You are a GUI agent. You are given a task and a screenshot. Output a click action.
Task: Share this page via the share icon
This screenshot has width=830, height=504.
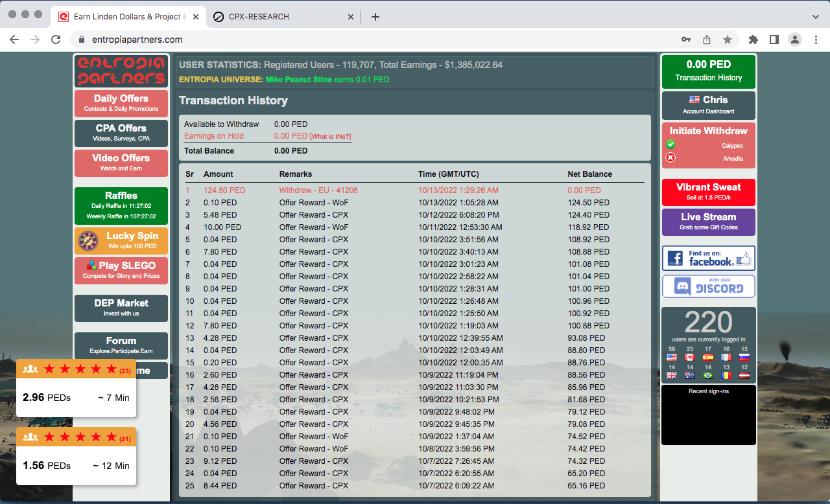coord(707,40)
